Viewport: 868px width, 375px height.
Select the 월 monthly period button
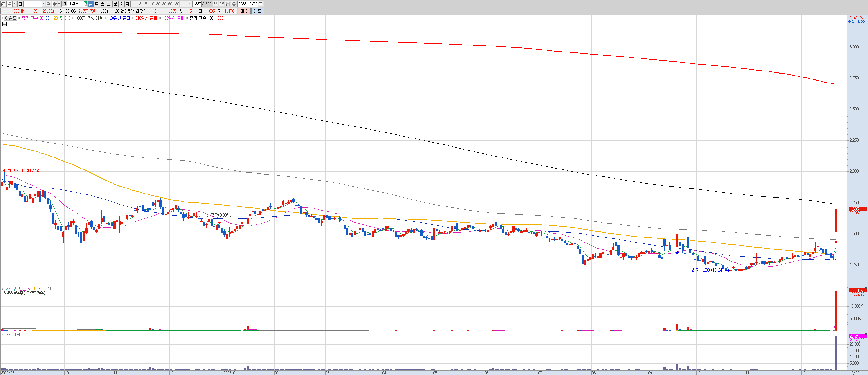pyautogui.click(x=103, y=4)
